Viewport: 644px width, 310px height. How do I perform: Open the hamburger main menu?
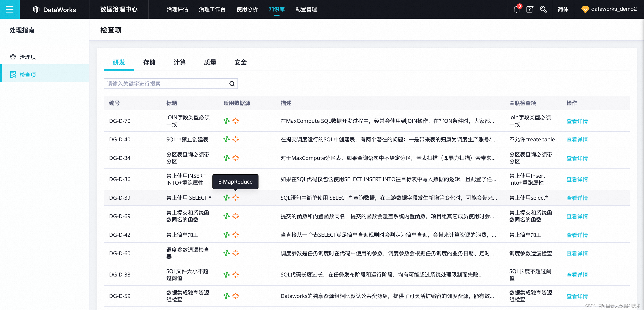pos(10,9)
